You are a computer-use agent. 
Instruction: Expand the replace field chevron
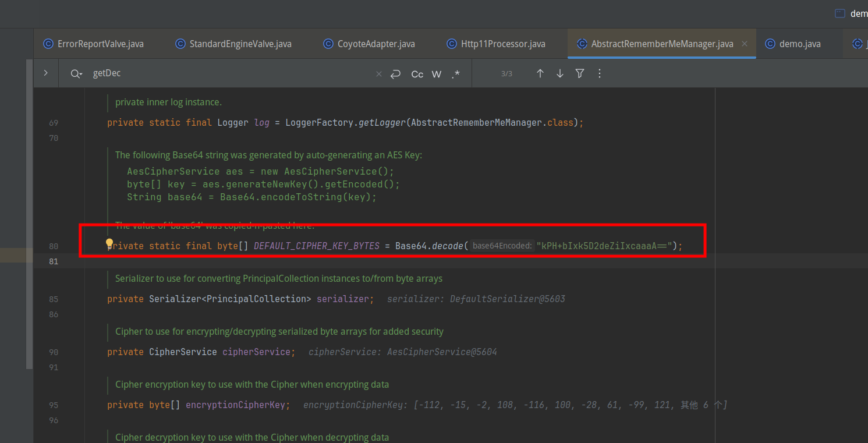click(x=46, y=73)
